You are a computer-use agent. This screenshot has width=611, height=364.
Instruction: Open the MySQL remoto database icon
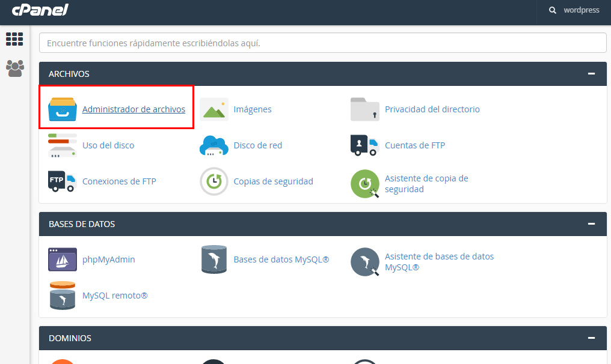coord(63,296)
